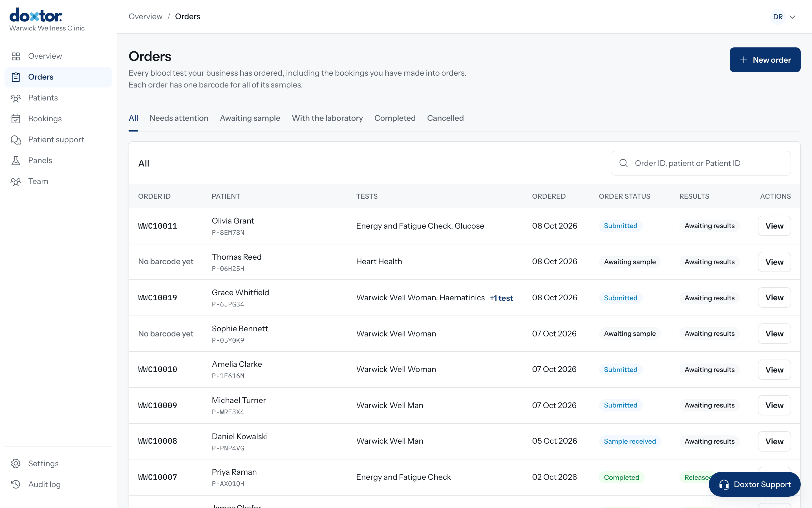Click the plus icon on New order

click(743, 60)
